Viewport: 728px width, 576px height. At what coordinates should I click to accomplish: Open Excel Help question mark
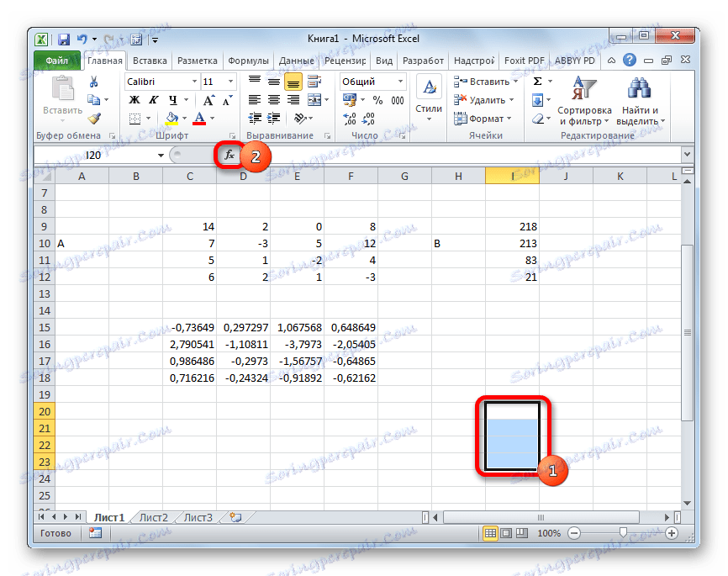629,60
